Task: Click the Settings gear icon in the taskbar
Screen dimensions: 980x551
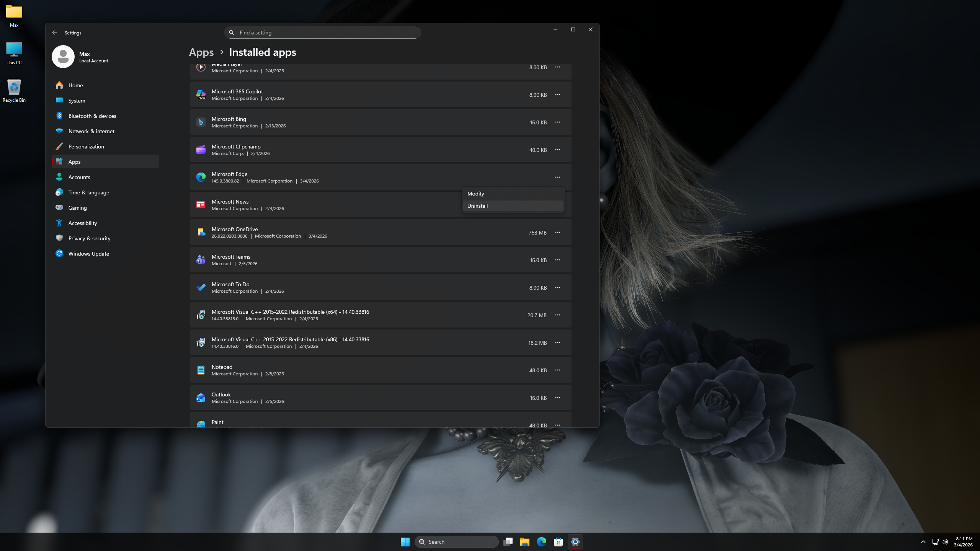Action: click(x=575, y=542)
